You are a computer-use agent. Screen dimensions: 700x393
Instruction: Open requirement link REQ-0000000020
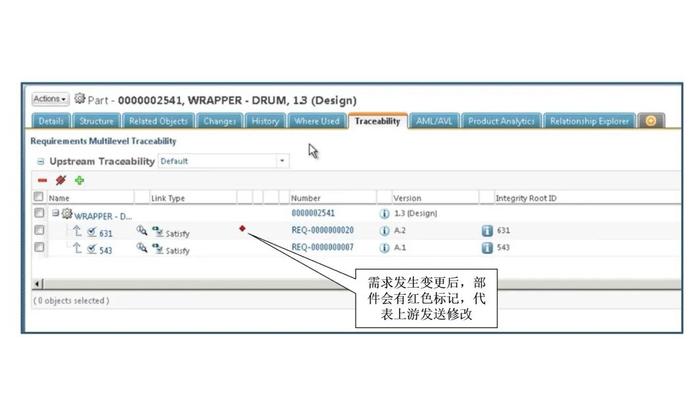(x=322, y=230)
